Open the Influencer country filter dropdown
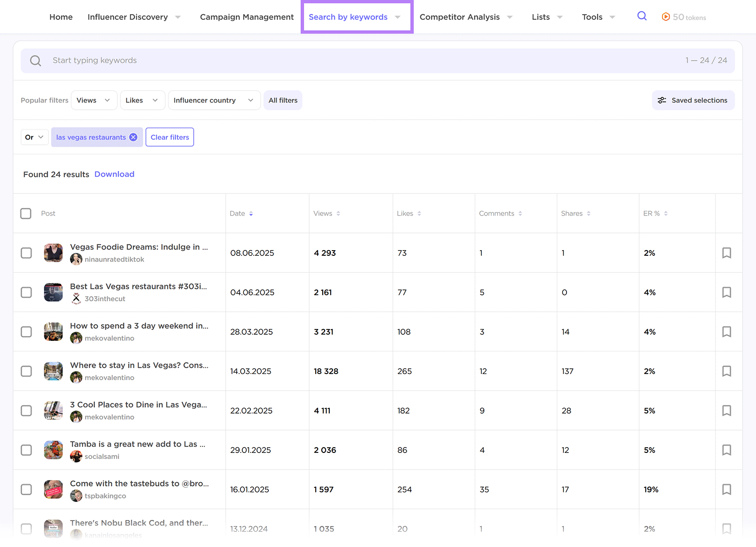Image resolution: width=756 pixels, height=547 pixels. tap(214, 100)
